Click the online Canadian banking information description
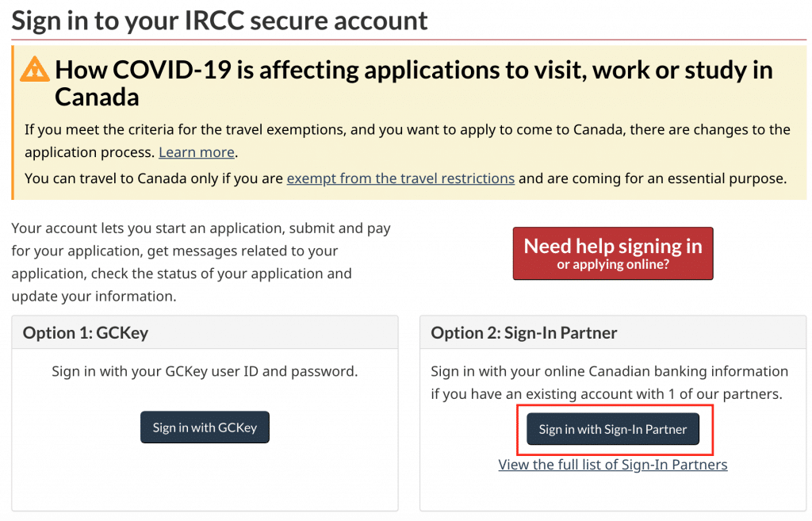The height and width of the screenshot is (521, 812). pyautogui.click(x=610, y=383)
